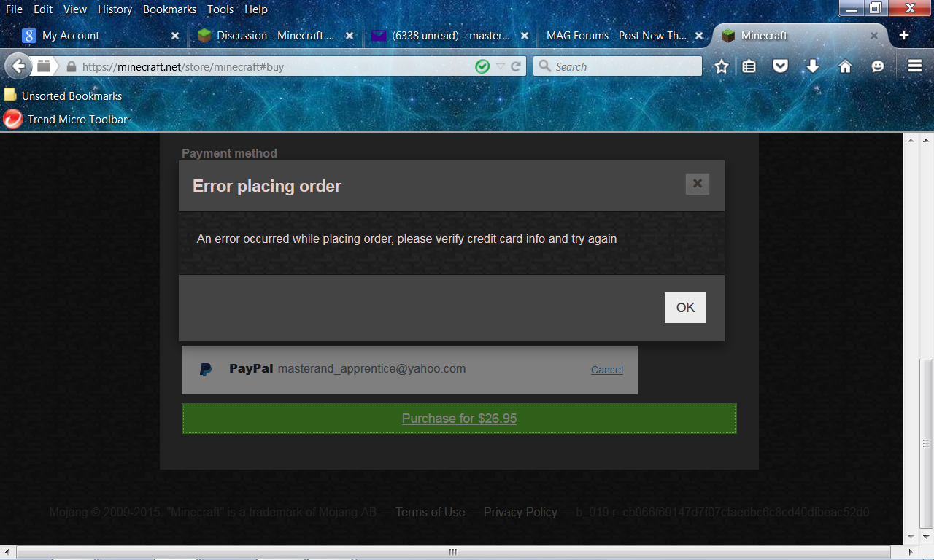Show the bookmarks list icon

click(749, 66)
